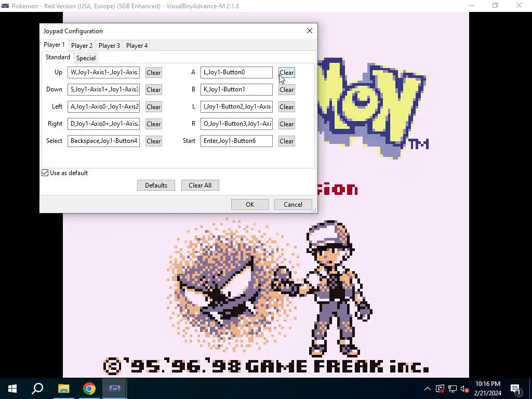Focus the Down binding input field

(103, 89)
